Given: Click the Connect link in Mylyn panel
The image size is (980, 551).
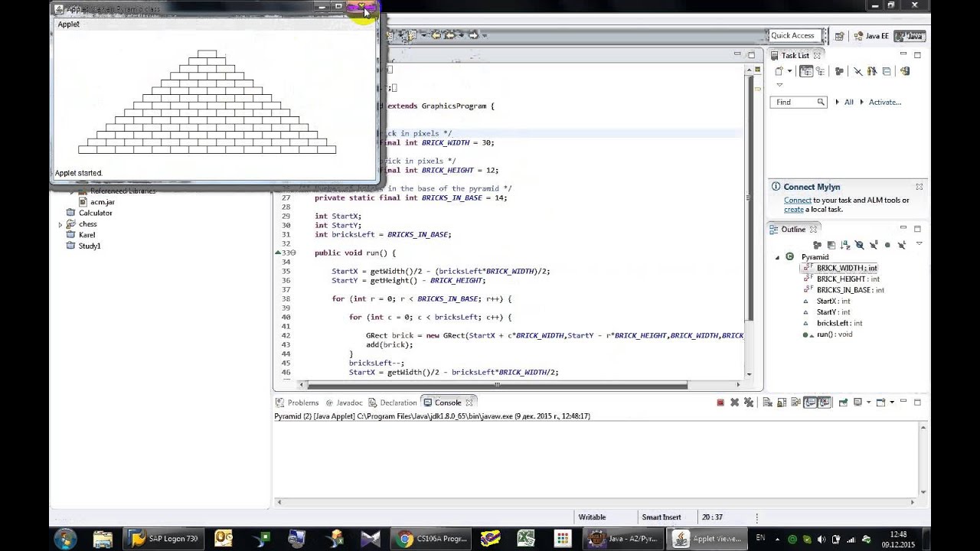Looking at the screenshot, I should (x=797, y=201).
